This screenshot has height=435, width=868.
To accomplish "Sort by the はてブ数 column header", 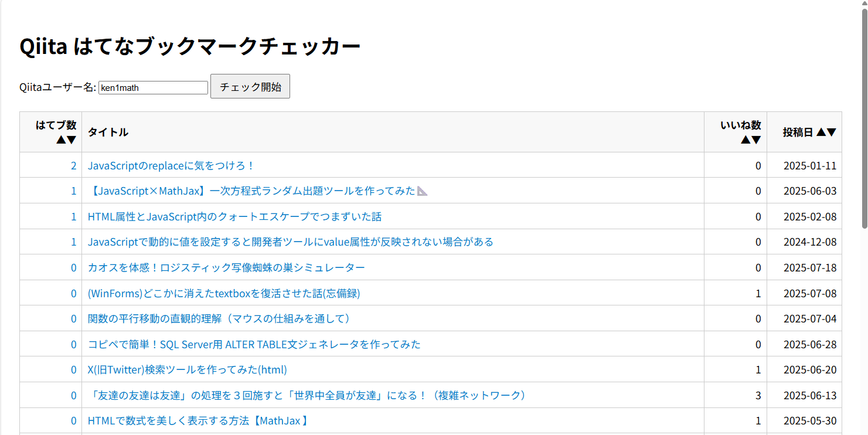I will coord(51,132).
